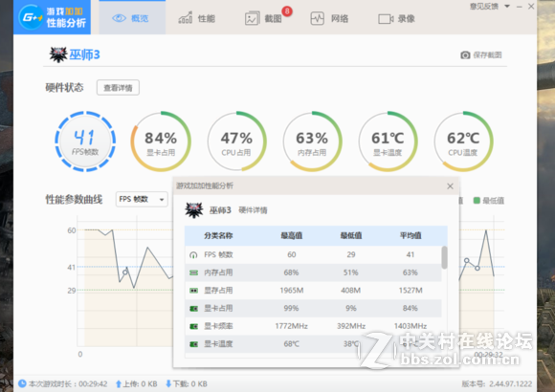Click the 版本号 2.44.97.1222 text
Screen dimensions: 555x392
[x=497, y=383]
